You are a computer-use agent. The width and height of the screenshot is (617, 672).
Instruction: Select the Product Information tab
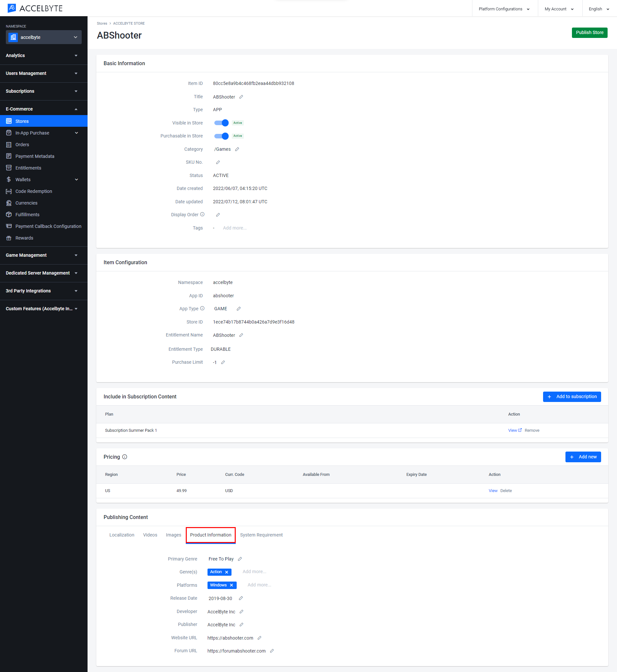coord(211,535)
